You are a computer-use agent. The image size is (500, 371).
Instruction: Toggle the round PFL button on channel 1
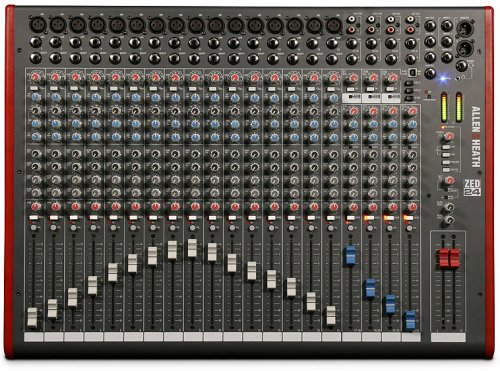coord(33,228)
